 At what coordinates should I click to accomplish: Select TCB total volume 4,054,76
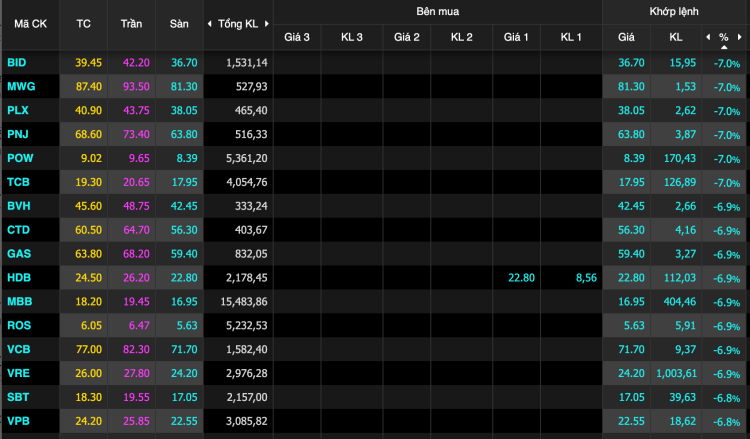(x=247, y=182)
